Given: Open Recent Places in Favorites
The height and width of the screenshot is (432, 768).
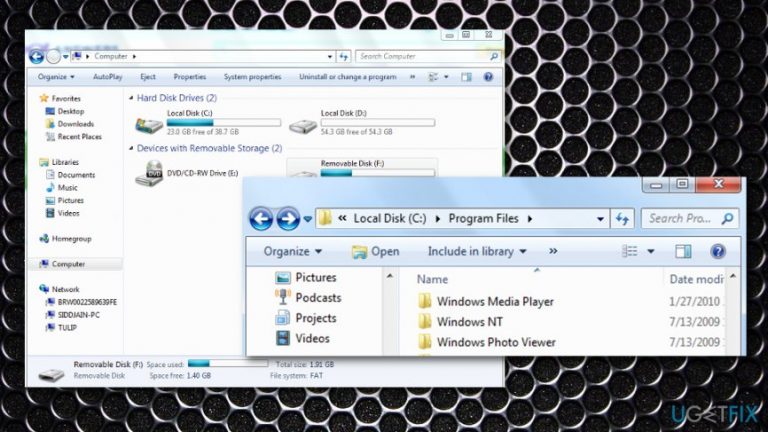Looking at the screenshot, I should click(x=73, y=137).
